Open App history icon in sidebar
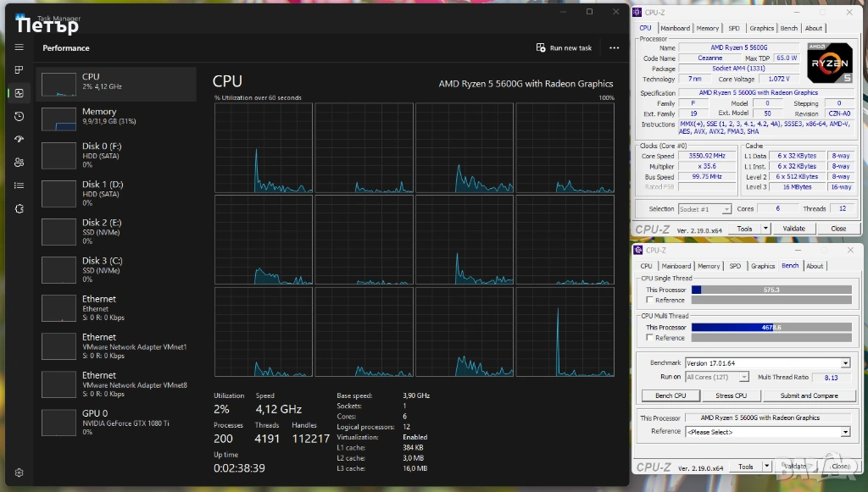This screenshot has height=492, width=868. point(19,116)
